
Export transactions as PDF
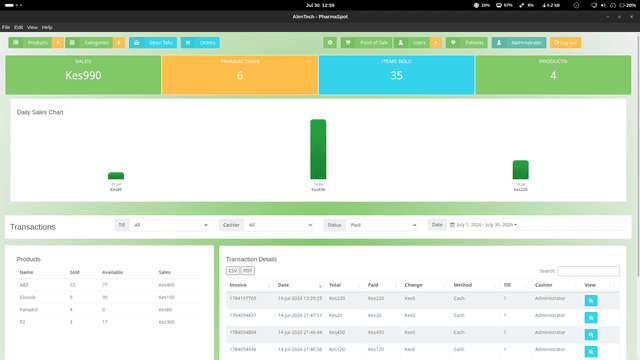point(248,271)
